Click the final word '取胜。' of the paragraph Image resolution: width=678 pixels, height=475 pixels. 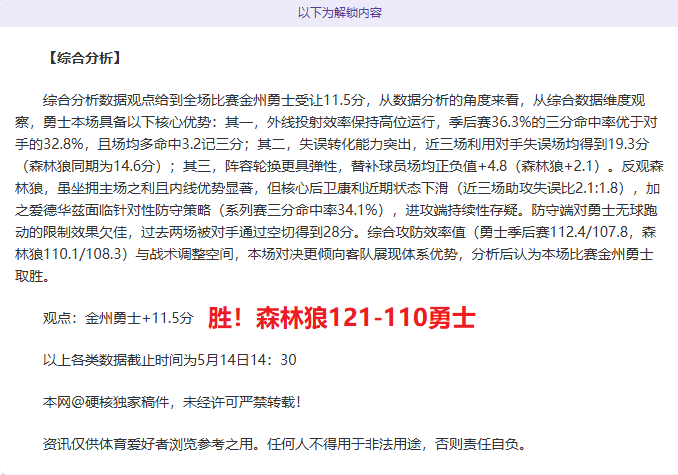(33, 277)
